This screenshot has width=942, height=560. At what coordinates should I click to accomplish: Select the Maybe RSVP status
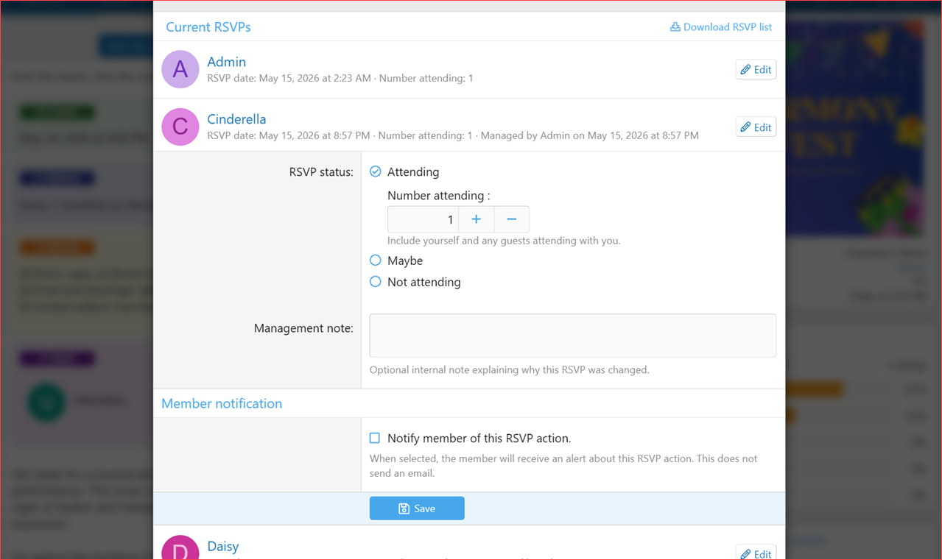click(x=376, y=260)
